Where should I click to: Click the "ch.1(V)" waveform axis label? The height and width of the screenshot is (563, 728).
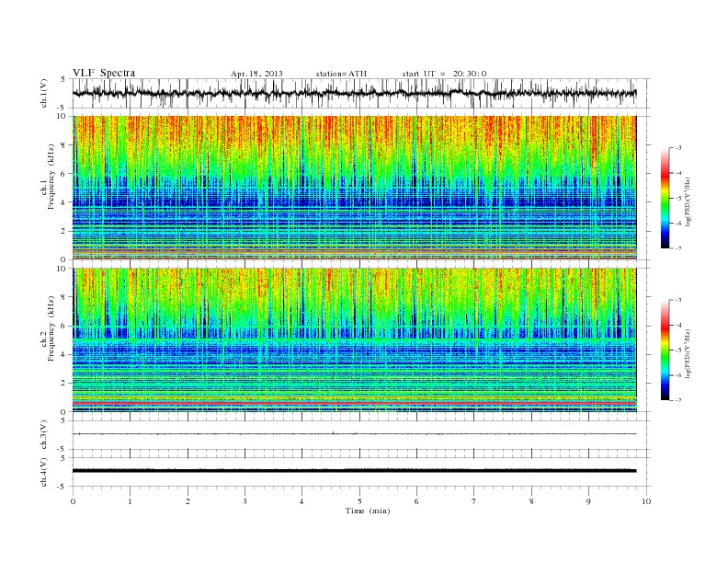point(44,93)
